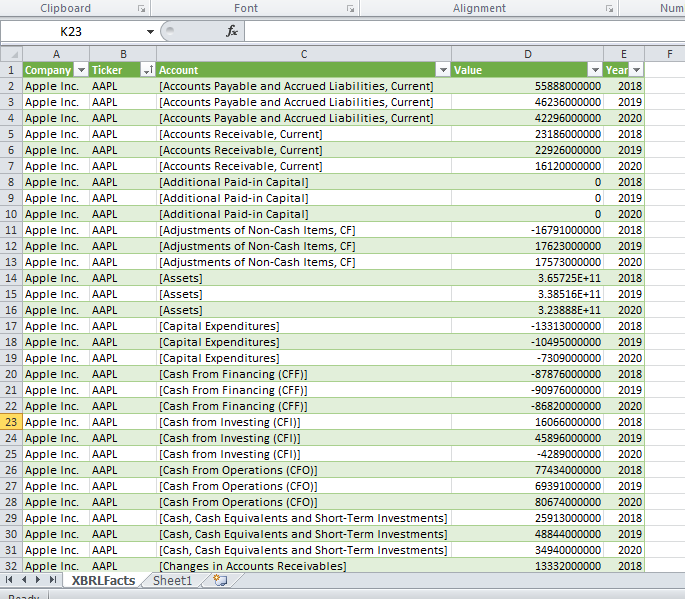
Task: Select AAPL ticker cell in row 16
Action: click(123, 310)
